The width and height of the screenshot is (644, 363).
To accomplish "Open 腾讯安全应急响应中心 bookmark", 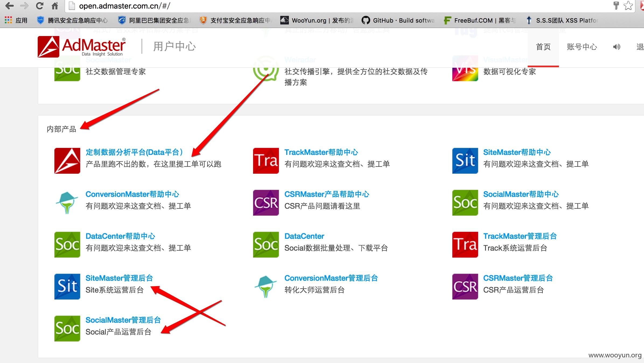I will [72, 20].
